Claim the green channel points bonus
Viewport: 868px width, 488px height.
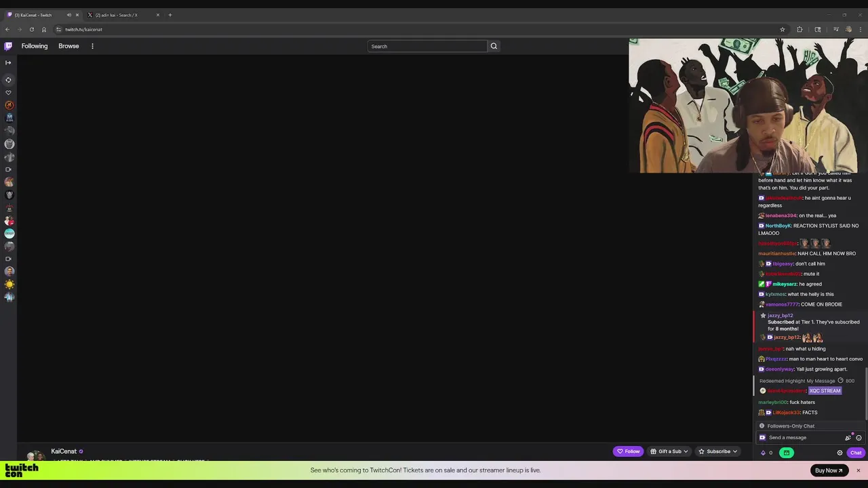pos(787,453)
